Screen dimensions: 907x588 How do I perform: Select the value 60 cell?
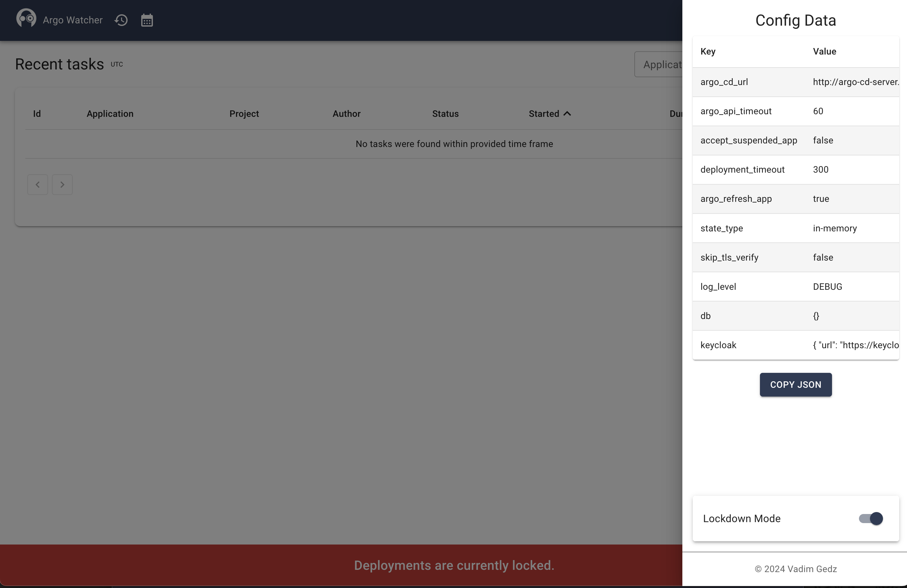(852, 111)
